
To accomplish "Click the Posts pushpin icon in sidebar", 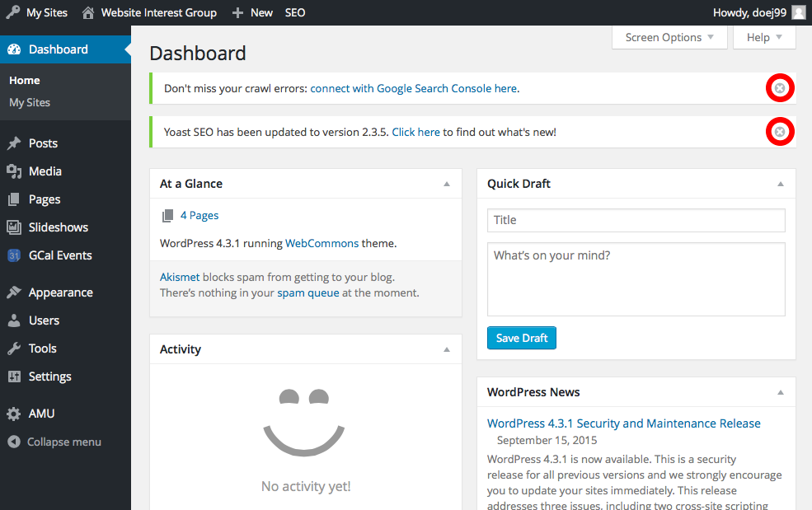I will (x=14, y=143).
